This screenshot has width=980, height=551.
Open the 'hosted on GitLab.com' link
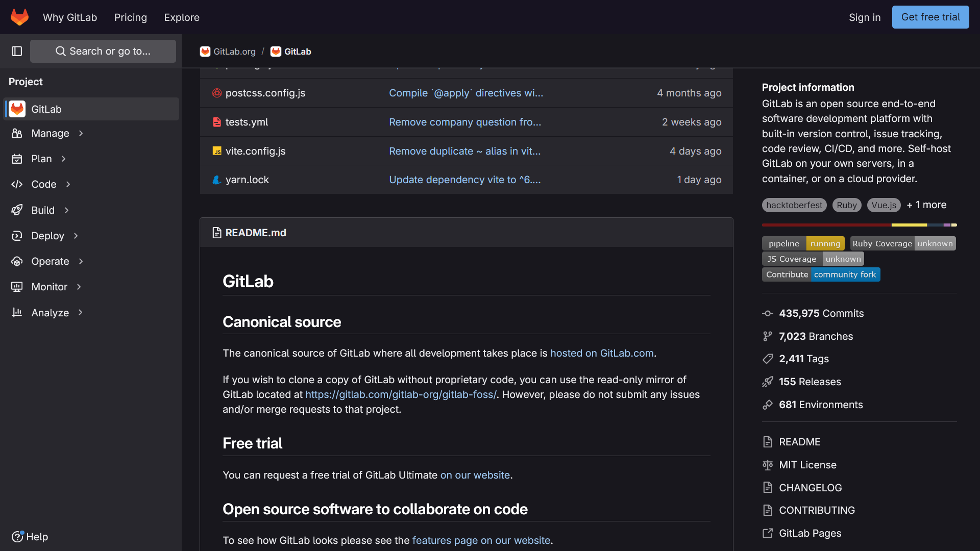pyautogui.click(x=602, y=353)
